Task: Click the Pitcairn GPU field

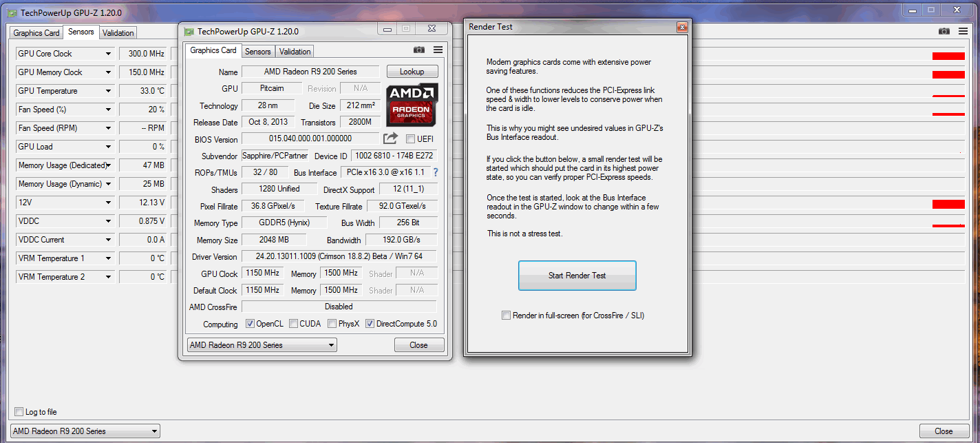Action: (x=272, y=88)
